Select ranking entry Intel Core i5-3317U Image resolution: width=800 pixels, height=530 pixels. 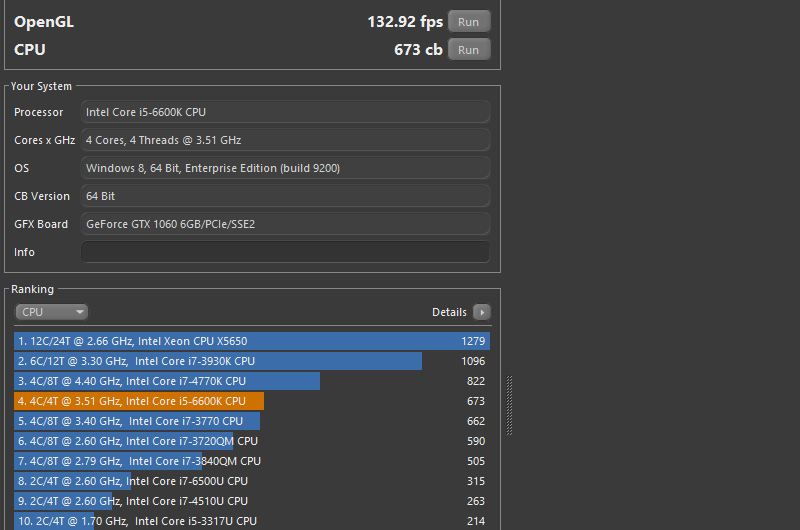252,521
